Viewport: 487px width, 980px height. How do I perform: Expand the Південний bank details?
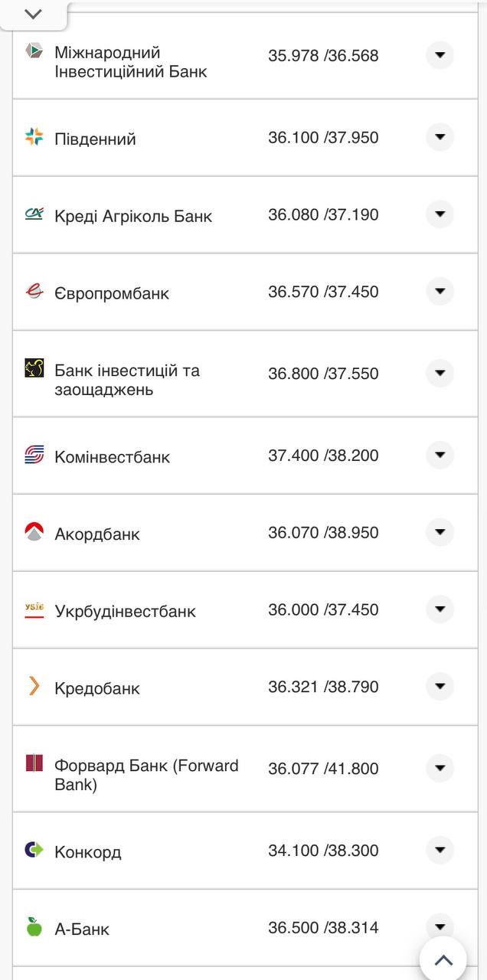click(440, 137)
